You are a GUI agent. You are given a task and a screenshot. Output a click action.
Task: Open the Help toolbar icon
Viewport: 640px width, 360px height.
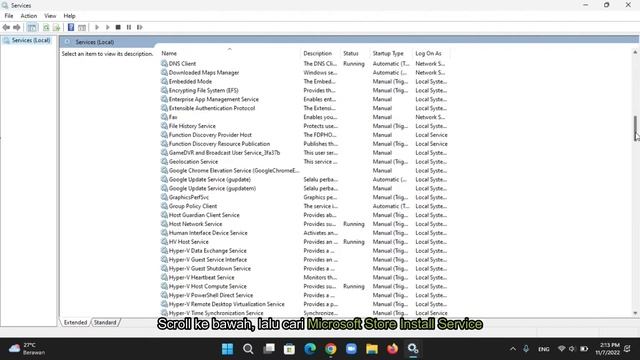71,27
